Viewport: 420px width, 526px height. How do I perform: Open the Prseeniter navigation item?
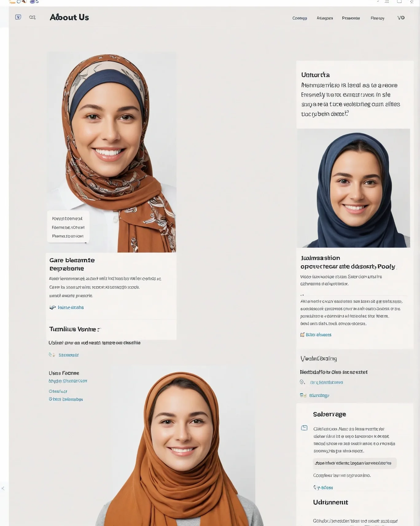pyautogui.click(x=351, y=18)
